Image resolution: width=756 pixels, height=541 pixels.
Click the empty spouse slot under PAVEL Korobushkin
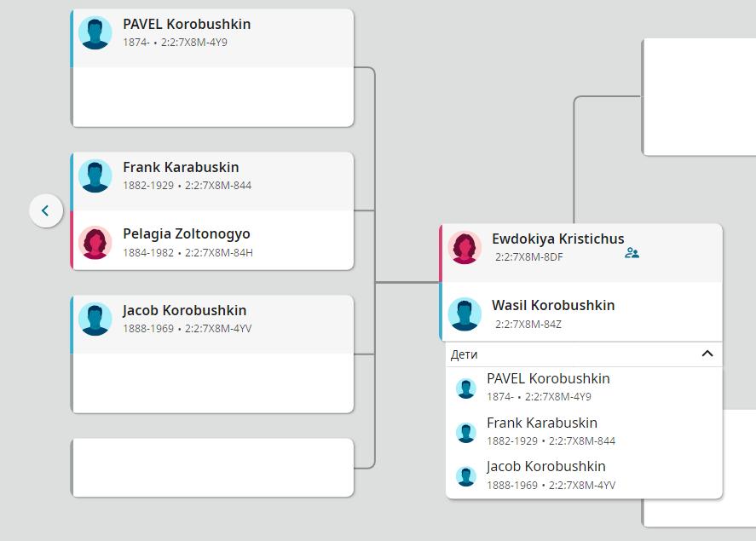[x=212, y=97]
